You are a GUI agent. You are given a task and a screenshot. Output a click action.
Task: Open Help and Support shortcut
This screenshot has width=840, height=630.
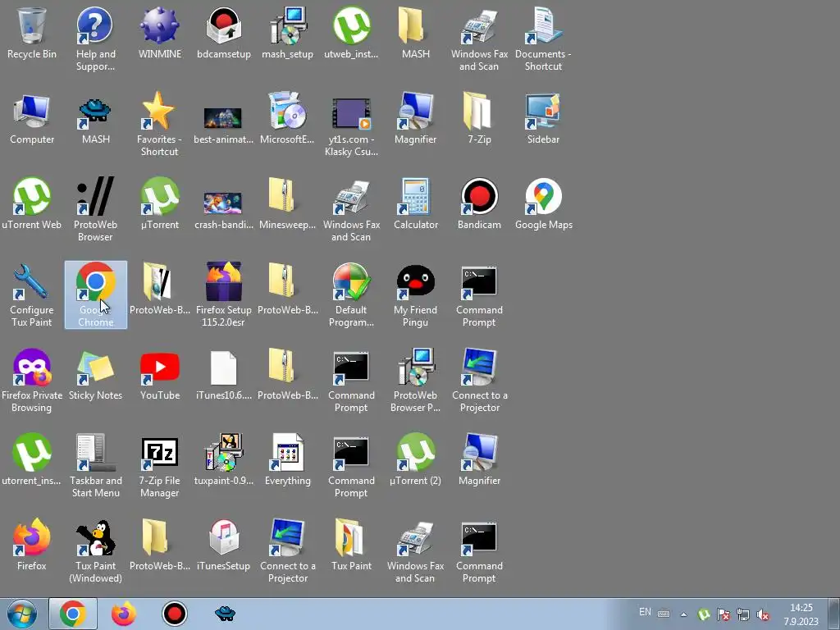click(x=95, y=39)
